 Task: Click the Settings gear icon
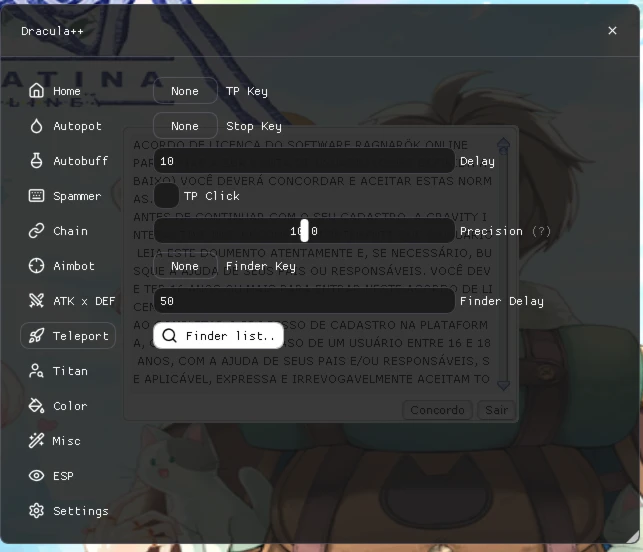click(36, 511)
